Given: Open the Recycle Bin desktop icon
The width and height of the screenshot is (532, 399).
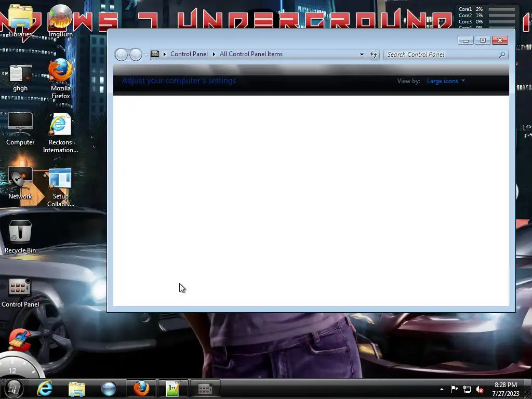Looking at the screenshot, I should click(x=20, y=237).
